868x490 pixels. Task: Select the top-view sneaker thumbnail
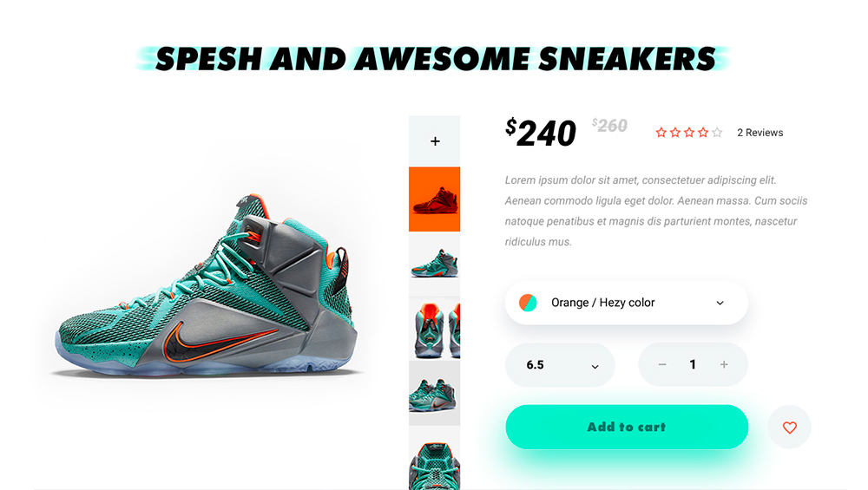pyautogui.click(x=435, y=458)
